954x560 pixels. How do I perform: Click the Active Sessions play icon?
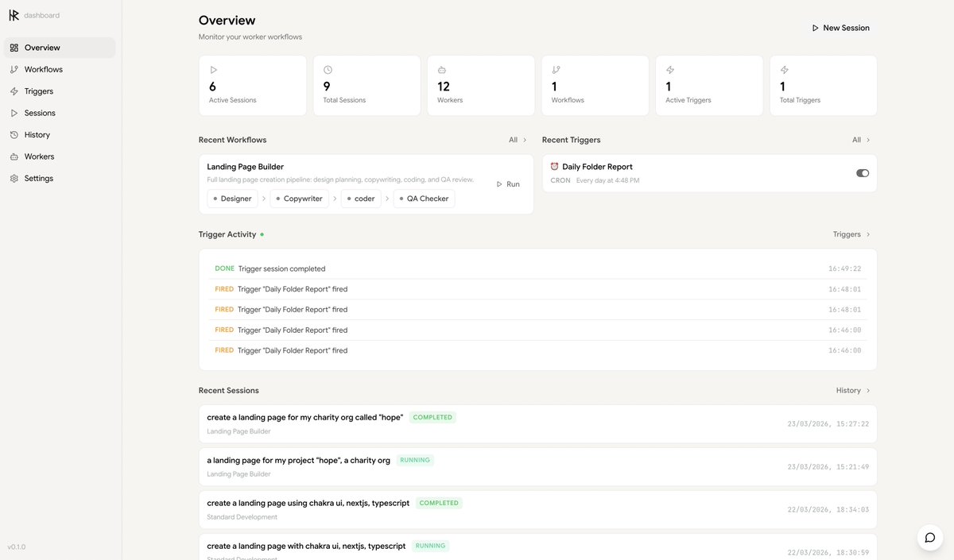[x=213, y=70]
